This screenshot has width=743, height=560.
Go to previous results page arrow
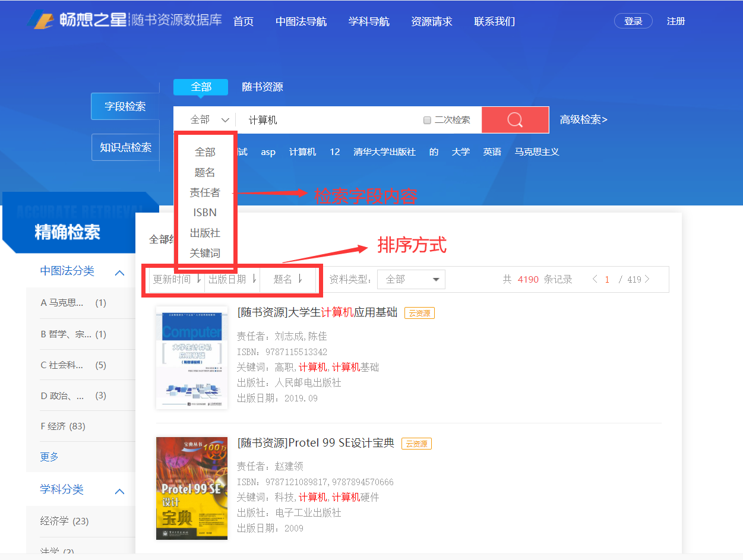[595, 279]
